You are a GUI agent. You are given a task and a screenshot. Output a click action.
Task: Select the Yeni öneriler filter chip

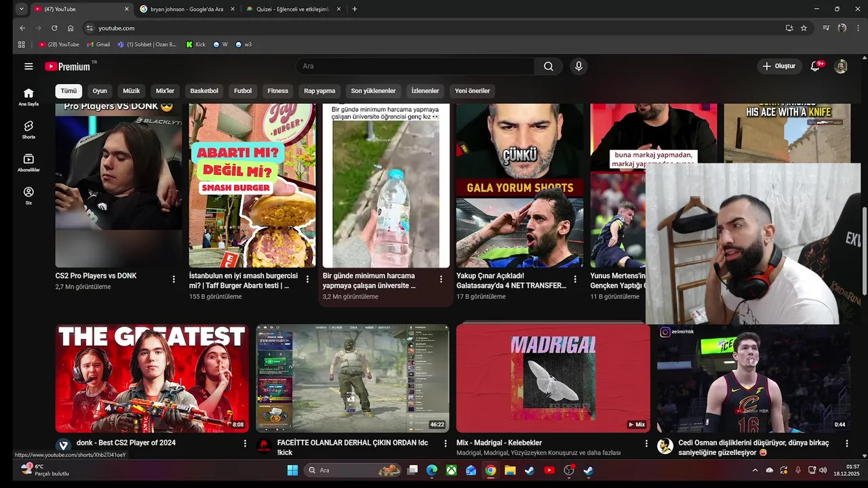pyautogui.click(x=472, y=91)
